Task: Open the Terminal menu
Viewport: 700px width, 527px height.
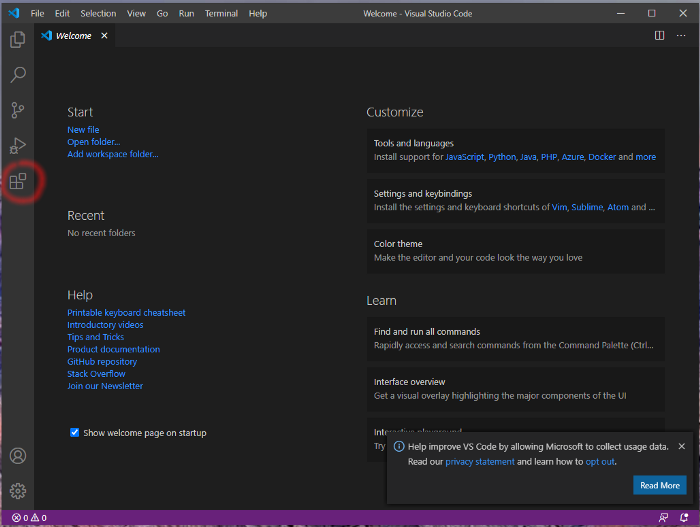Action: tap(221, 14)
